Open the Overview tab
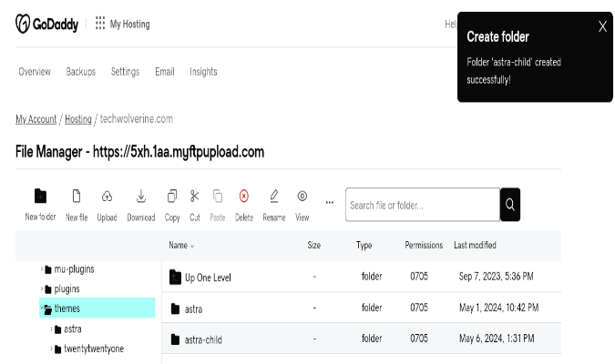This screenshot has height=364, width=615. (35, 72)
